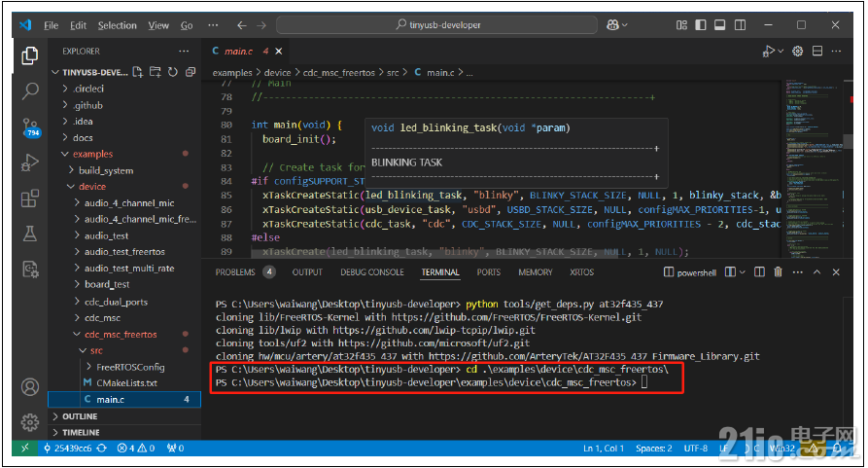Image resolution: width=868 pixels, height=468 pixels.
Task: Customize layout icon in title bar
Action: click(682, 25)
